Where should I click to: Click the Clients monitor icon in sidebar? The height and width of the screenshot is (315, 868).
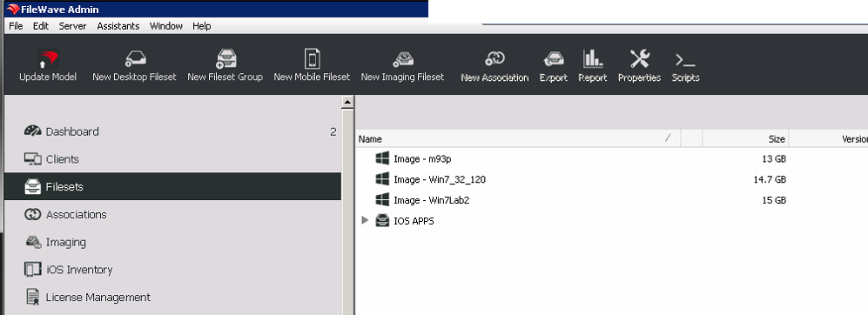pyautogui.click(x=33, y=159)
